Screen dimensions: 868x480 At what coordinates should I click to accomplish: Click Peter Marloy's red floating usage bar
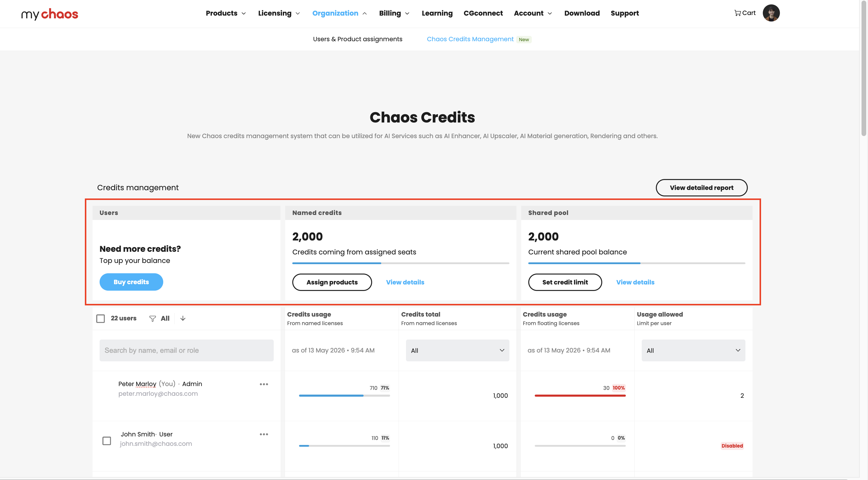pyautogui.click(x=580, y=395)
